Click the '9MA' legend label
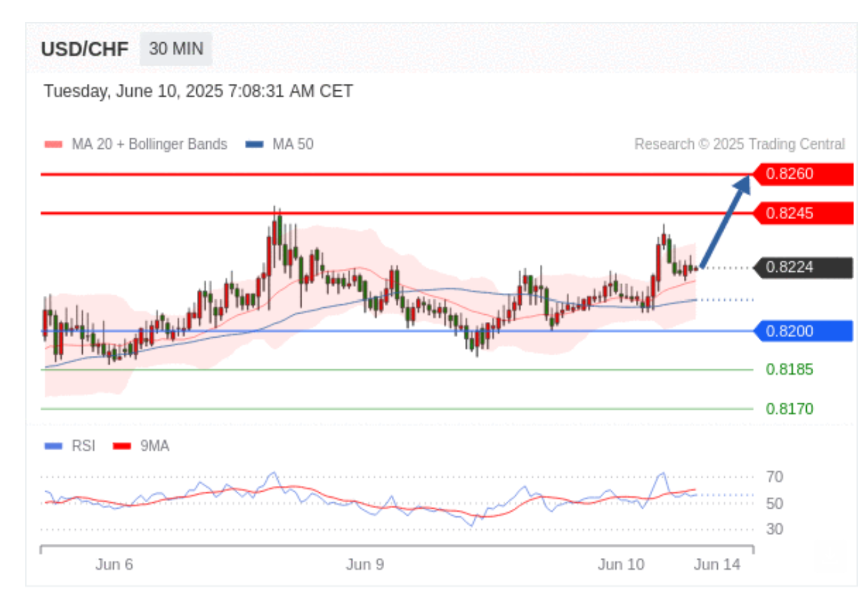The height and width of the screenshot is (597, 868). [155, 446]
